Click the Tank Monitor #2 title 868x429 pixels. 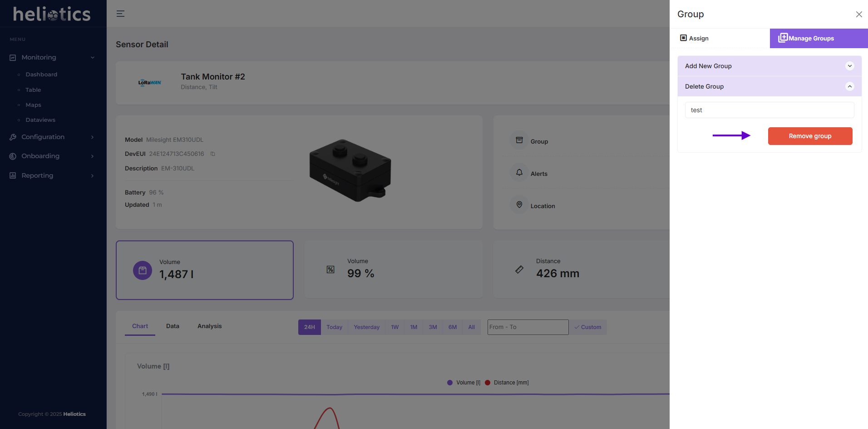click(x=213, y=77)
